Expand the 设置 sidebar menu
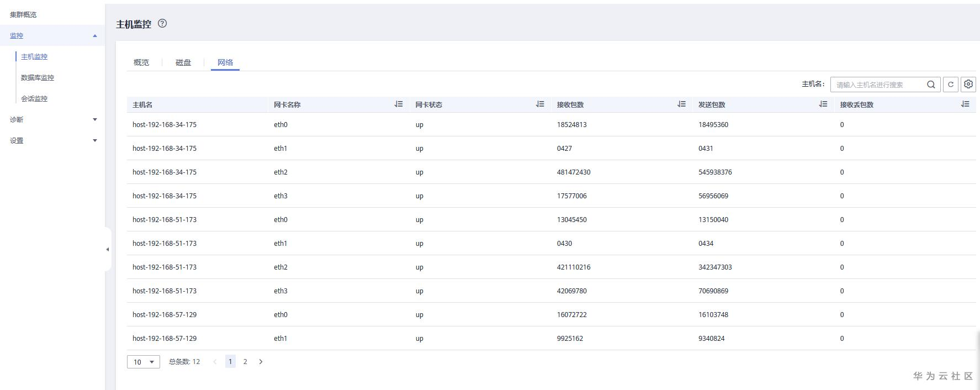The image size is (980, 390). coord(95,140)
